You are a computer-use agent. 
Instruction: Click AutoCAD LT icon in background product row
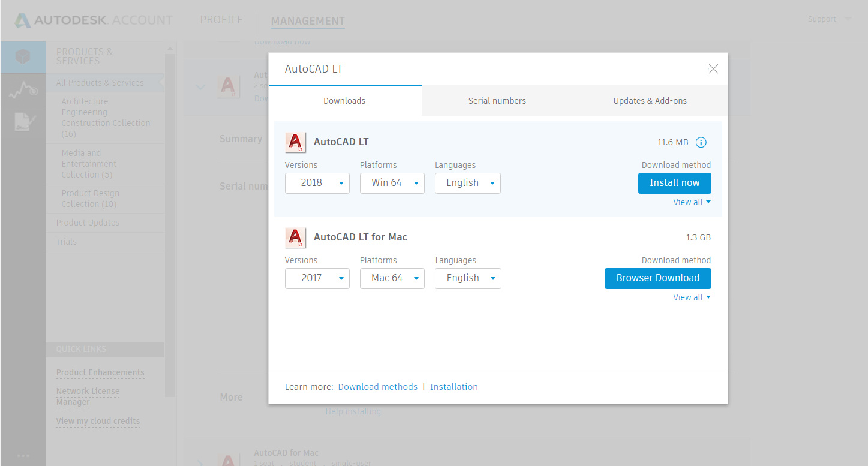point(229,87)
